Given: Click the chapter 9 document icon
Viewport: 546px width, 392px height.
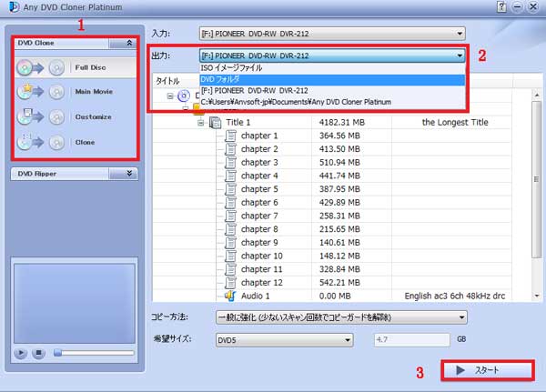Looking at the screenshot, I should tap(230, 243).
